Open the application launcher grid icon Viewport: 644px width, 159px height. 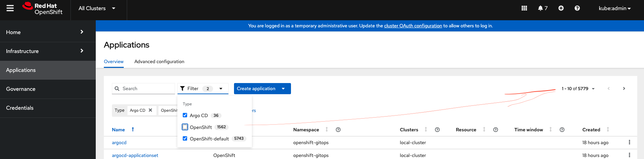524,8
